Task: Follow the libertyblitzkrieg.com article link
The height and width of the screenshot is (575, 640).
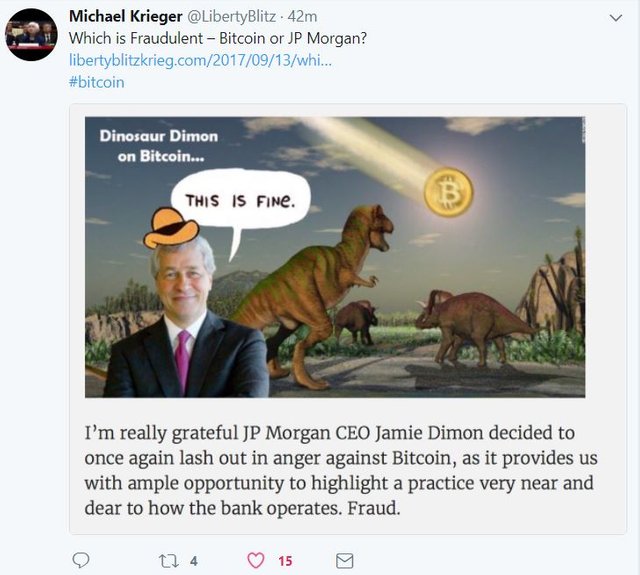Action: [x=200, y=60]
